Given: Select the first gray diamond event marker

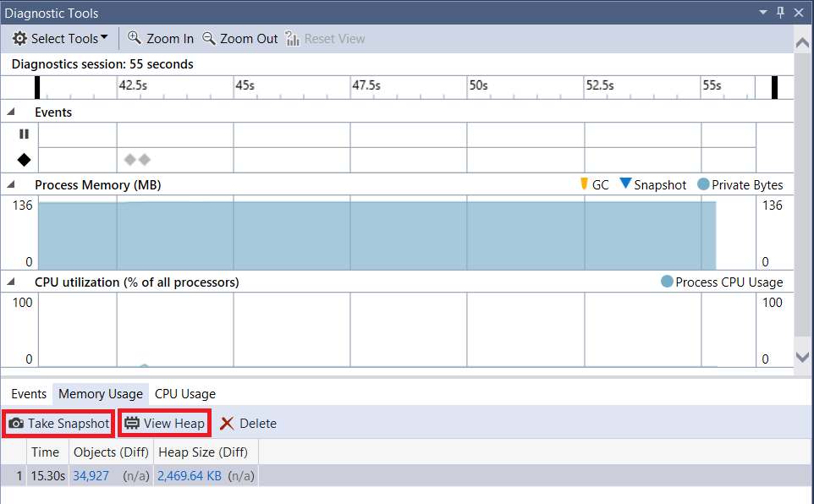Looking at the screenshot, I should 129,159.
